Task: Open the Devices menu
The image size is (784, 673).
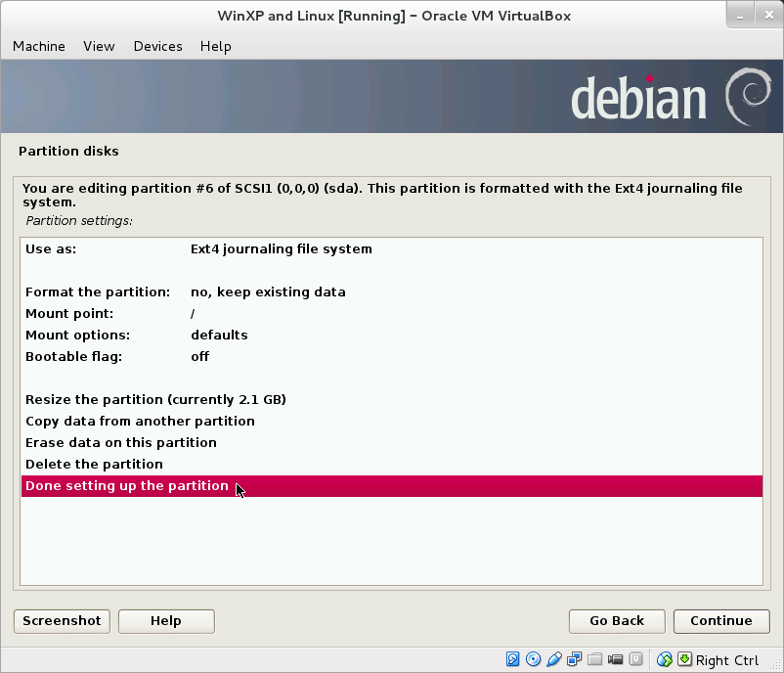Action: coord(157,46)
